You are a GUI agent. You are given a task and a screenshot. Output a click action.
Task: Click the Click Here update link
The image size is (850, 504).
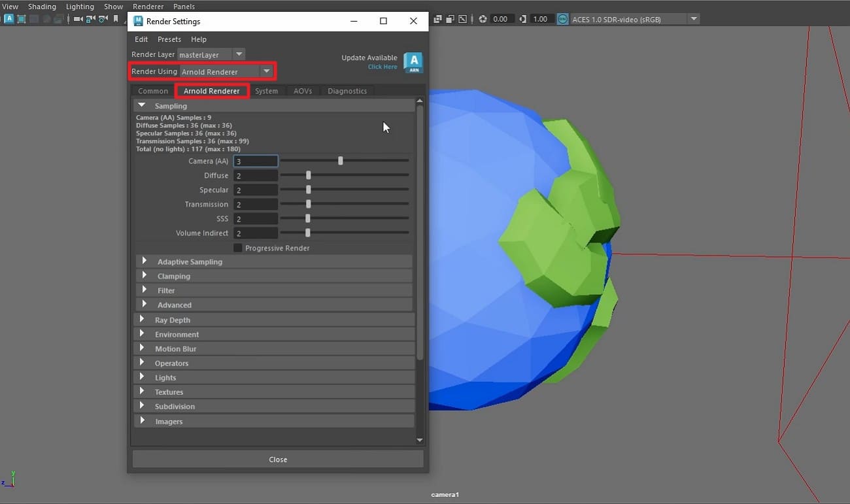(x=382, y=66)
